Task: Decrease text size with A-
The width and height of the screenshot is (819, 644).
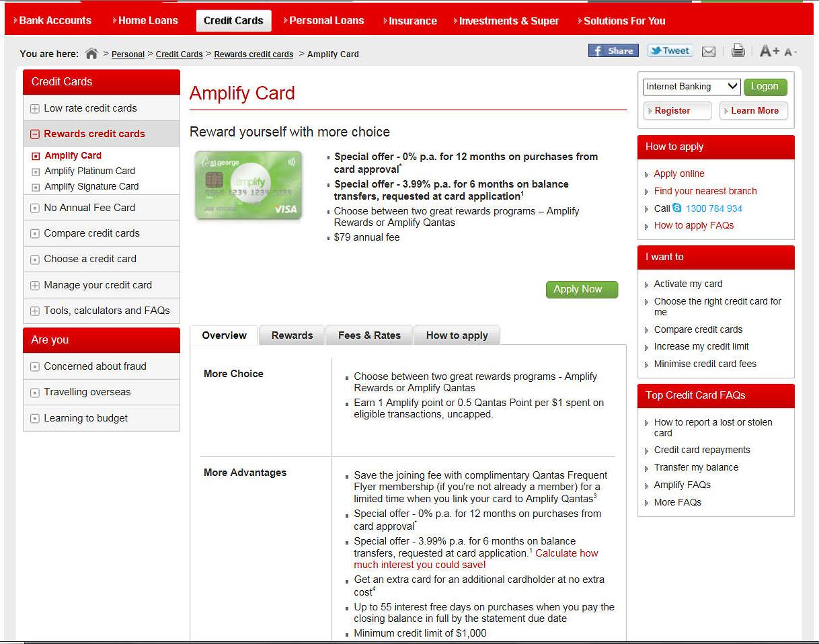Action: [x=790, y=52]
